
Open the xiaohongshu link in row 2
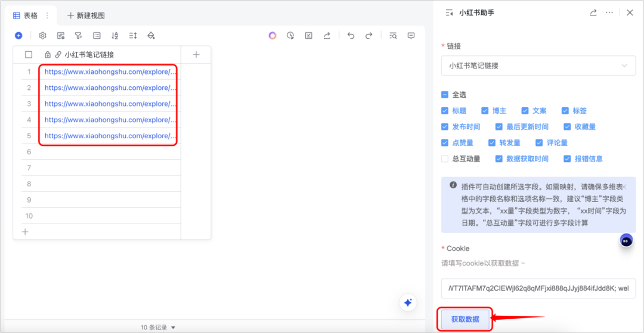[111, 88]
